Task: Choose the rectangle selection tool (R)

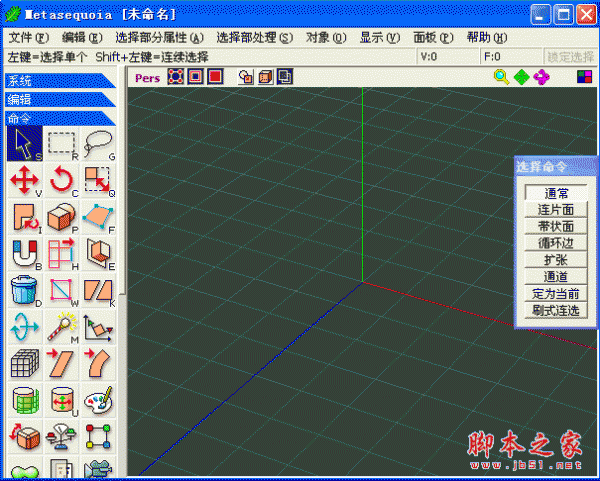Action: coord(61,143)
